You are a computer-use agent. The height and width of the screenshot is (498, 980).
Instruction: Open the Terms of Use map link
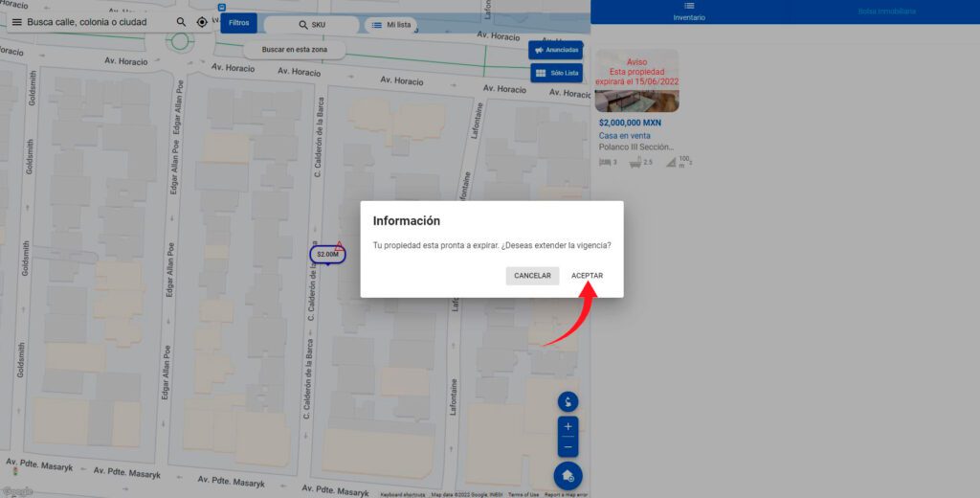pos(523,495)
